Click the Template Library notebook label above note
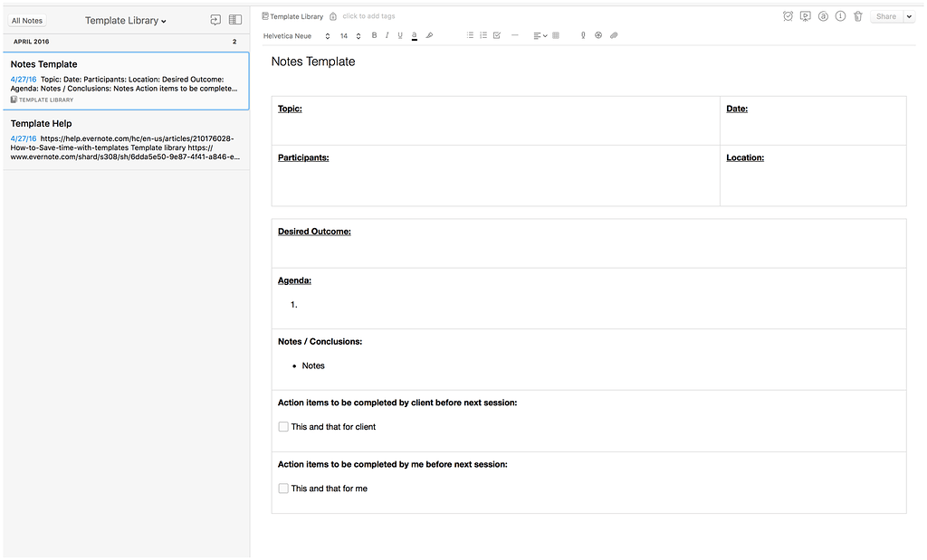Viewport: 927px width, 560px height. 292,16
